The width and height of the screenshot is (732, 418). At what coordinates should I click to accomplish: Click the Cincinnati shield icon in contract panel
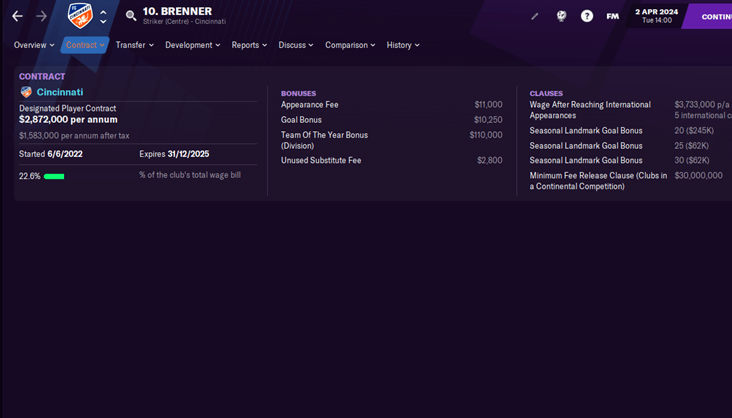pyautogui.click(x=26, y=92)
